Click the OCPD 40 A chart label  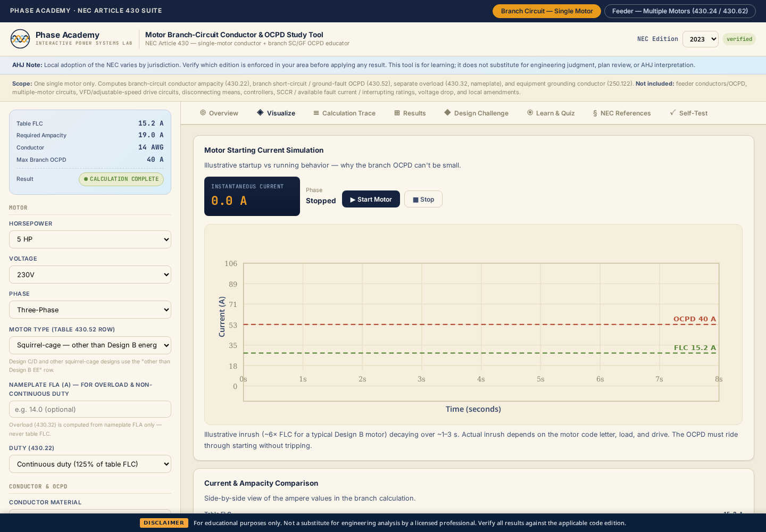point(695,319)
